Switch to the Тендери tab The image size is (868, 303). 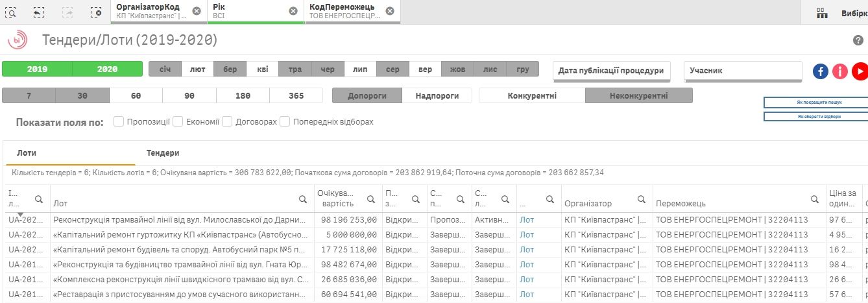163,153
